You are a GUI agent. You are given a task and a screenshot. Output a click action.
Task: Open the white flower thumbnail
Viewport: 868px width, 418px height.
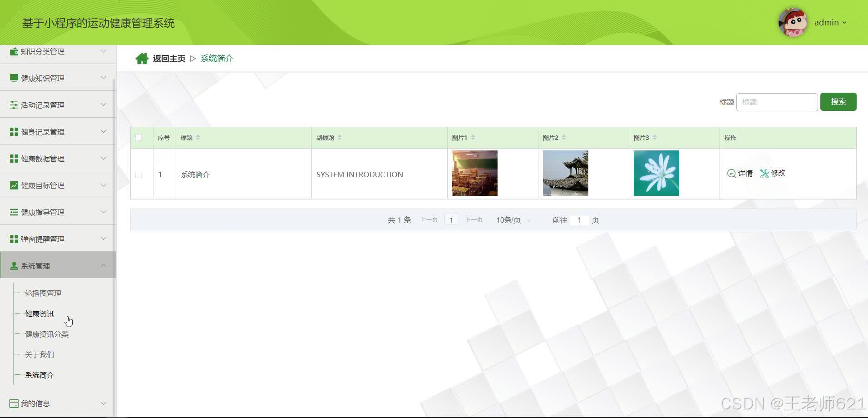(656, 173)
